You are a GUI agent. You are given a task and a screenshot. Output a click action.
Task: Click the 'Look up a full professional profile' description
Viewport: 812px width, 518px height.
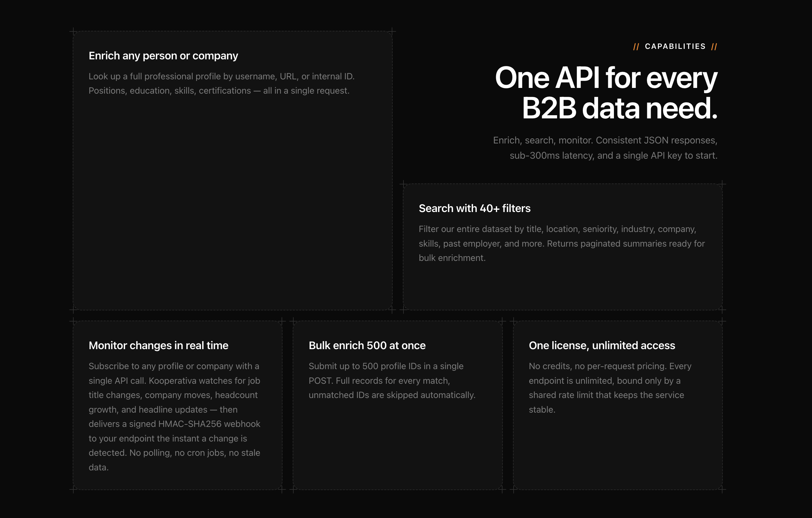pyautogui.click(x=222, y=84)
